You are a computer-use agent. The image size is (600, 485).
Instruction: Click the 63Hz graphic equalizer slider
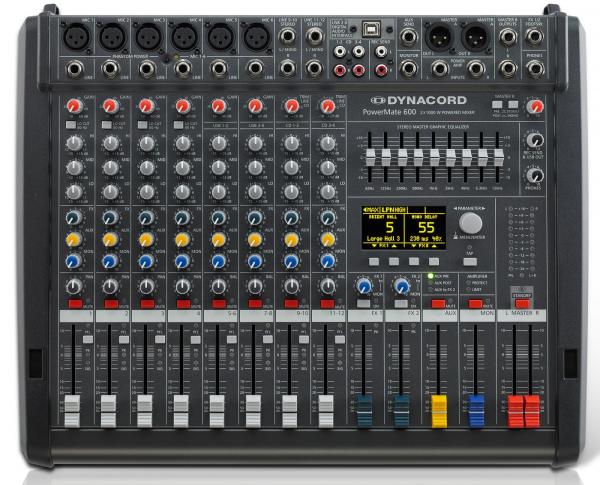pos(370,157)
